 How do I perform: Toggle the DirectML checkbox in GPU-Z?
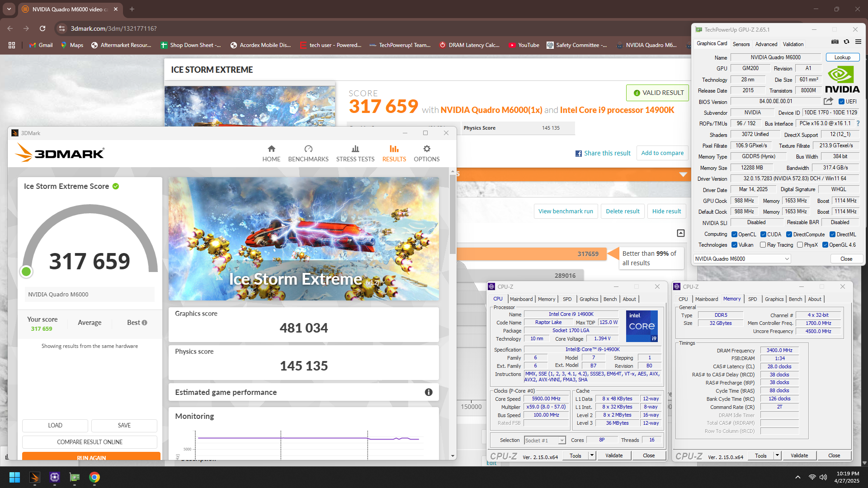[832, 235]
